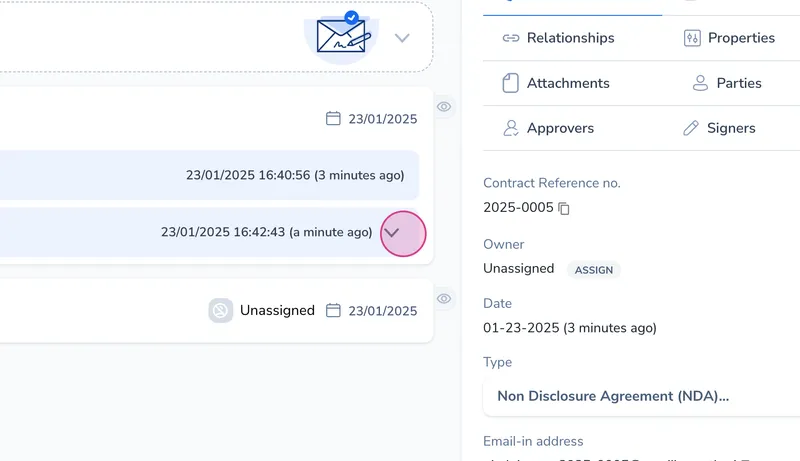Open the Approvers tab
Screen dimensions: 800x461
548,128
